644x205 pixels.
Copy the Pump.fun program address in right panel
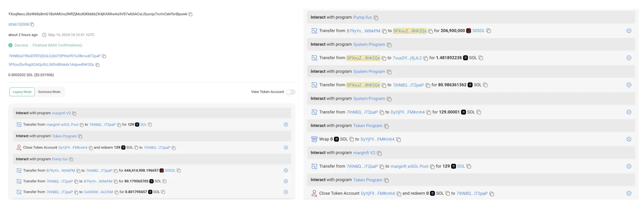click(x=376, y=18)
